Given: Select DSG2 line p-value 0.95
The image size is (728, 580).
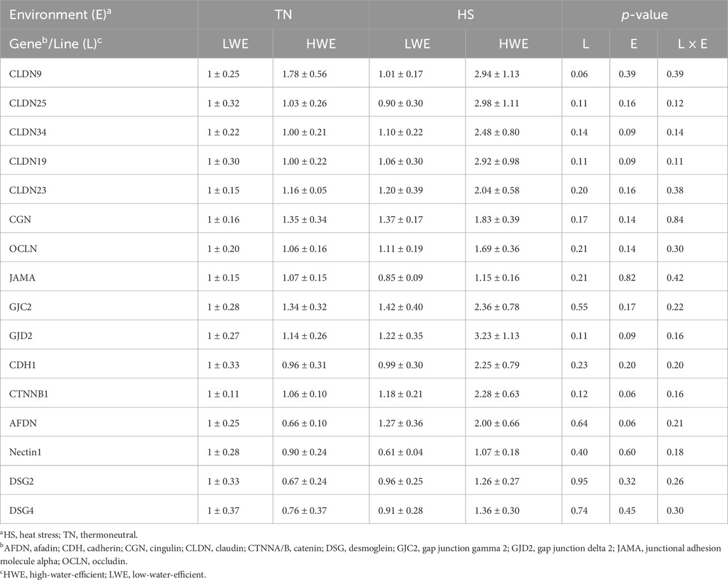Looking at the screenshot, I should [579, 481].
